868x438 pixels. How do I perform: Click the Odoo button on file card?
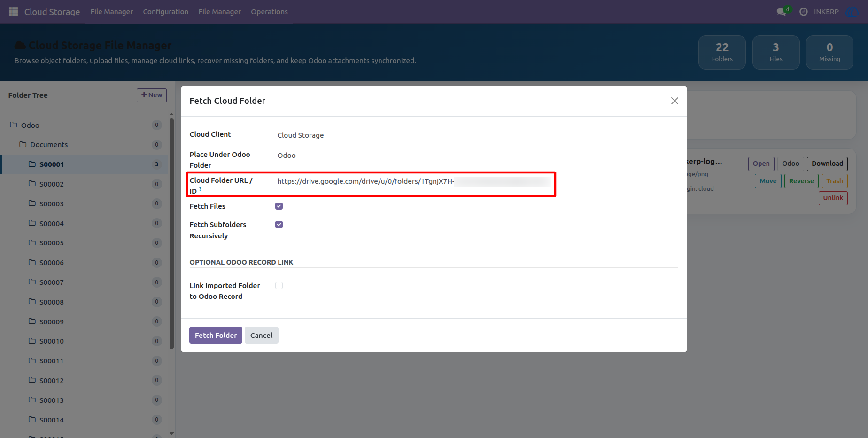coord(790,164)
